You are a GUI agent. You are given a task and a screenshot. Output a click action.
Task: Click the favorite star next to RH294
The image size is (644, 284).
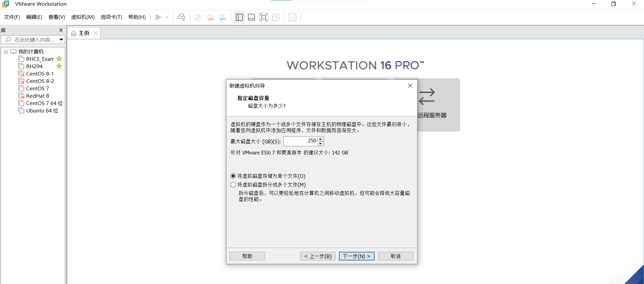59,66
